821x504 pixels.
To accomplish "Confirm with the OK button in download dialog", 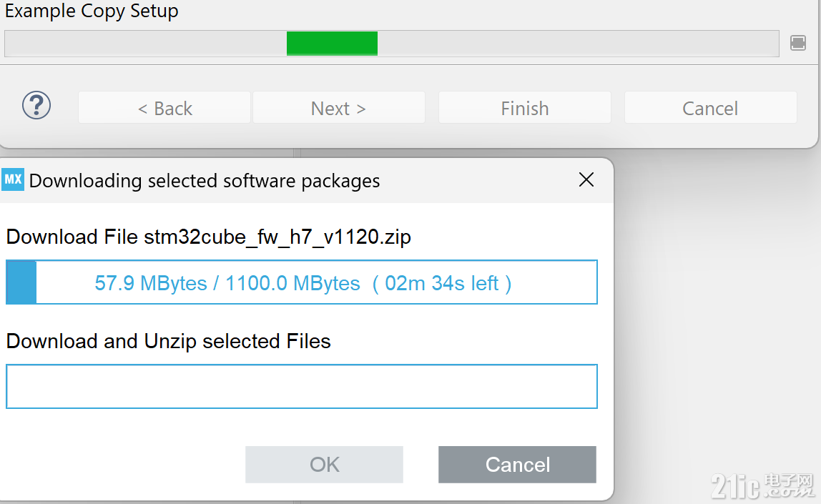I will (x=324, y=464).
